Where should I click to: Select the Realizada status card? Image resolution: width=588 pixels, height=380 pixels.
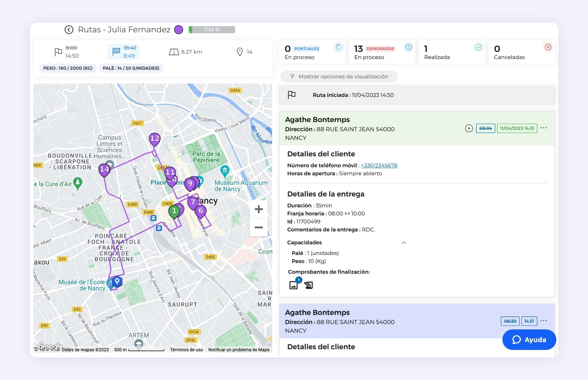tap(452, 52)
